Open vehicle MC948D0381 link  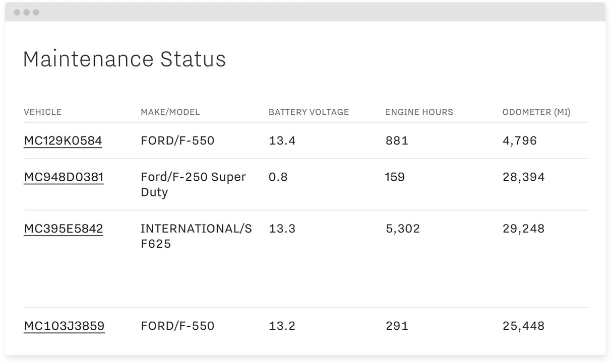point(64,177)
